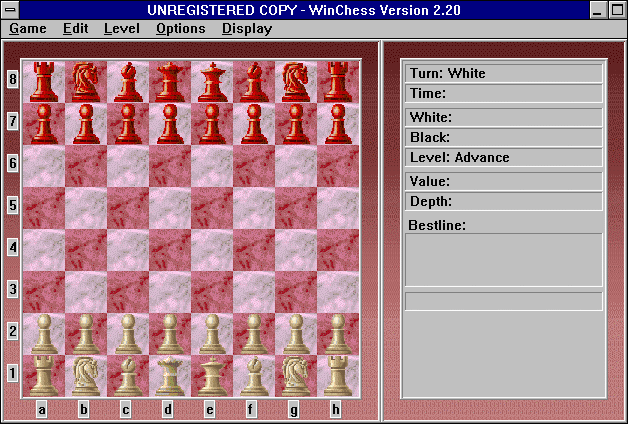
Task: Click the 'Depth:' field
Action: pyautogui.click(x=504, y=201)
